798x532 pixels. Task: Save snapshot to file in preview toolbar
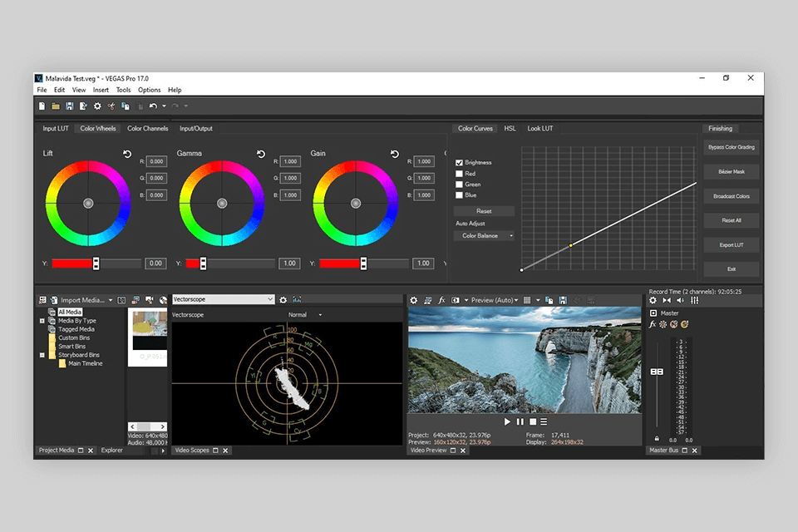563,300
